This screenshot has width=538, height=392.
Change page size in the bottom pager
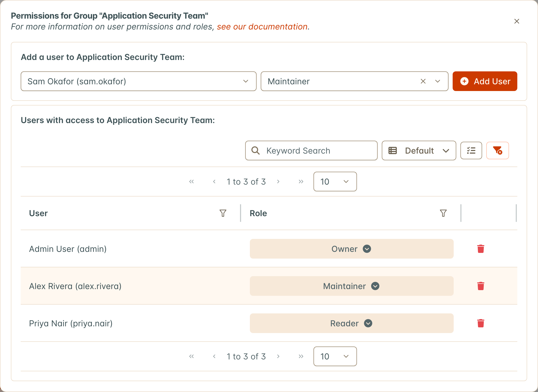pos(335,356)
